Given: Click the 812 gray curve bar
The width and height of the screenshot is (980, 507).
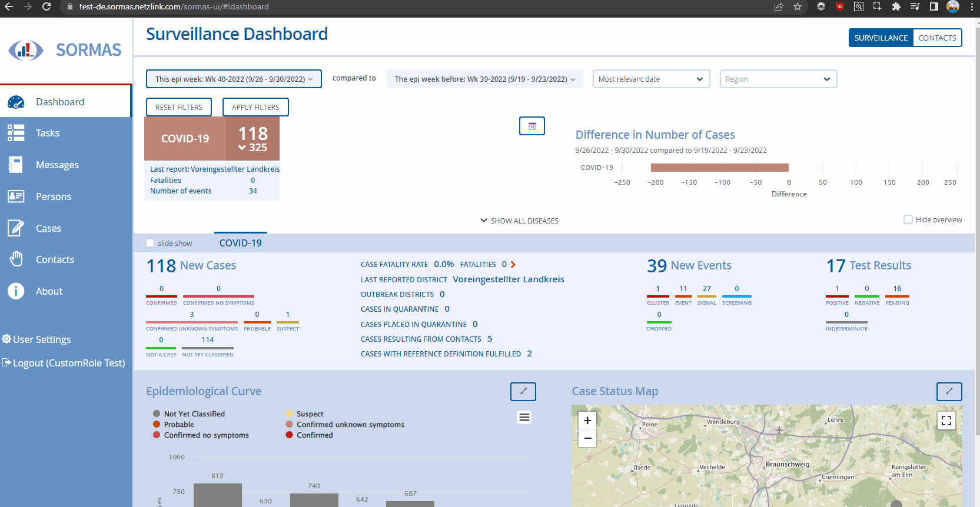Looking at the screenshot, I should click(218, 495).
